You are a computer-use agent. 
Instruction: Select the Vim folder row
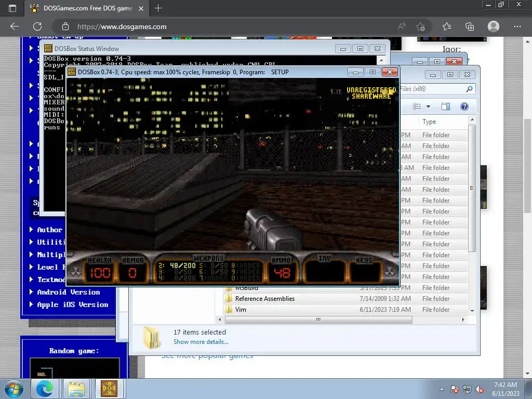tap(346, 310)
